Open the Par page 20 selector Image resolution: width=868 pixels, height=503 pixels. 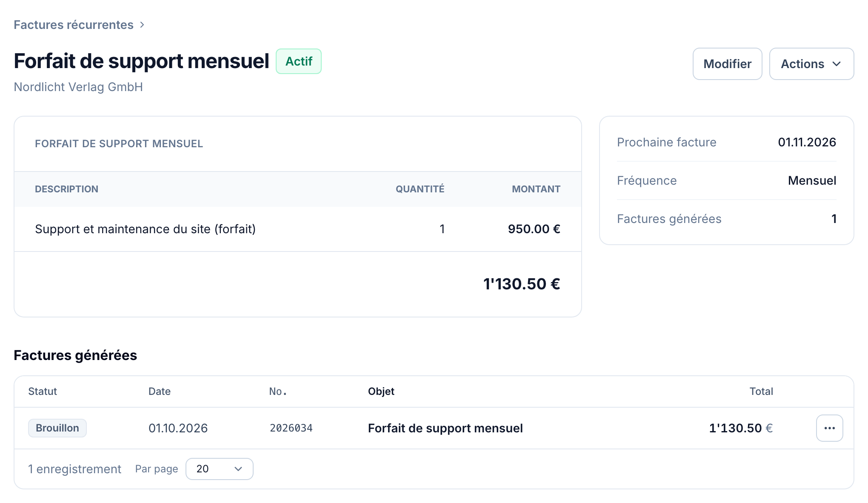coord(220,469)
